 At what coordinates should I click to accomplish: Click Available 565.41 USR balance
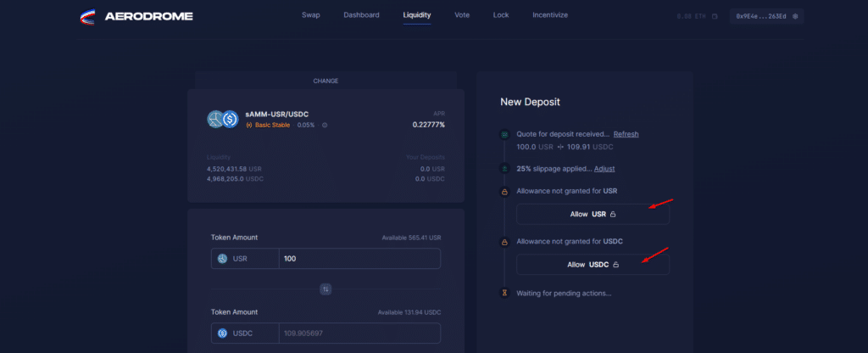click(411, 238)
